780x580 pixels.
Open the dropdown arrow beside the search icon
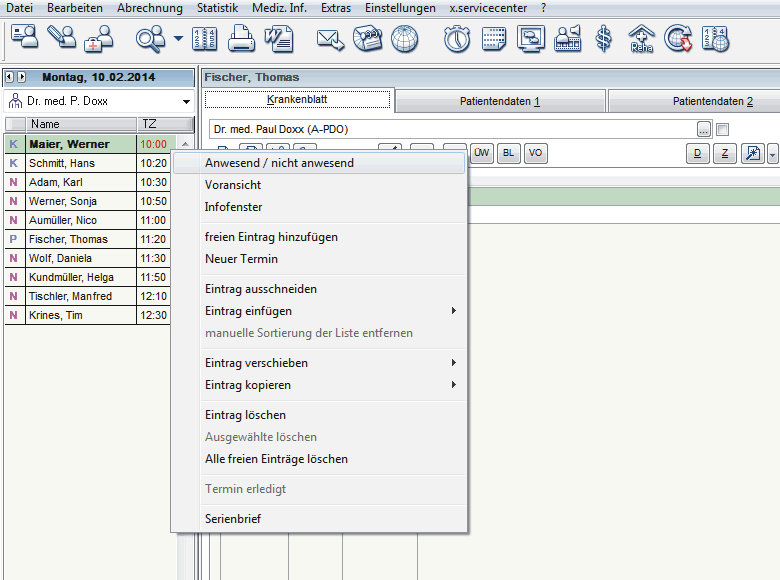coord(178,40)
